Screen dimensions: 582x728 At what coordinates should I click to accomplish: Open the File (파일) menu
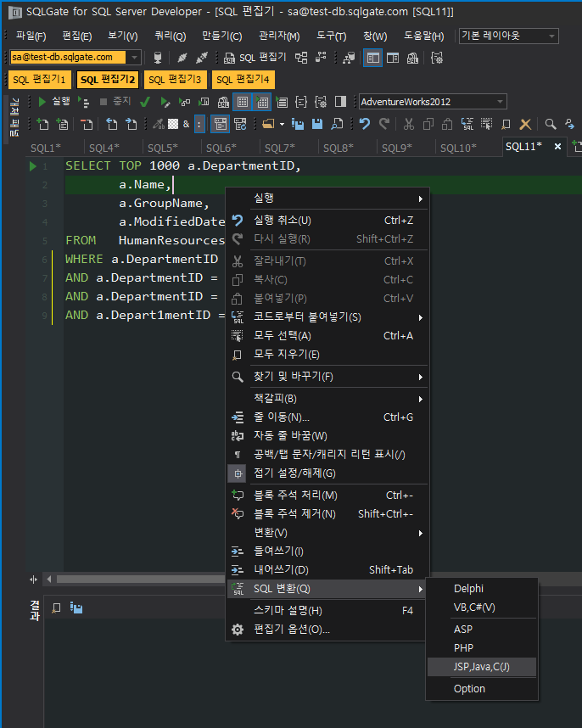tap(31, 36)
